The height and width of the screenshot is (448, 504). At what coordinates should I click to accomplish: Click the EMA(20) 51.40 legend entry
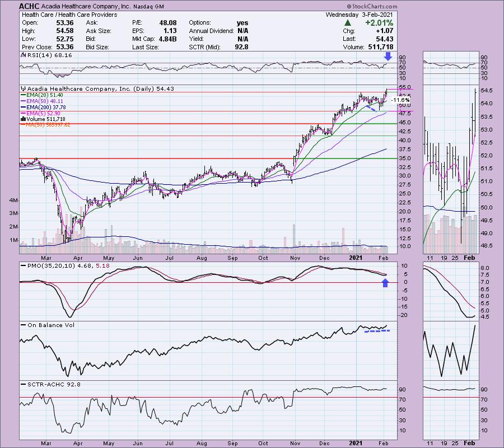(45, 95)
